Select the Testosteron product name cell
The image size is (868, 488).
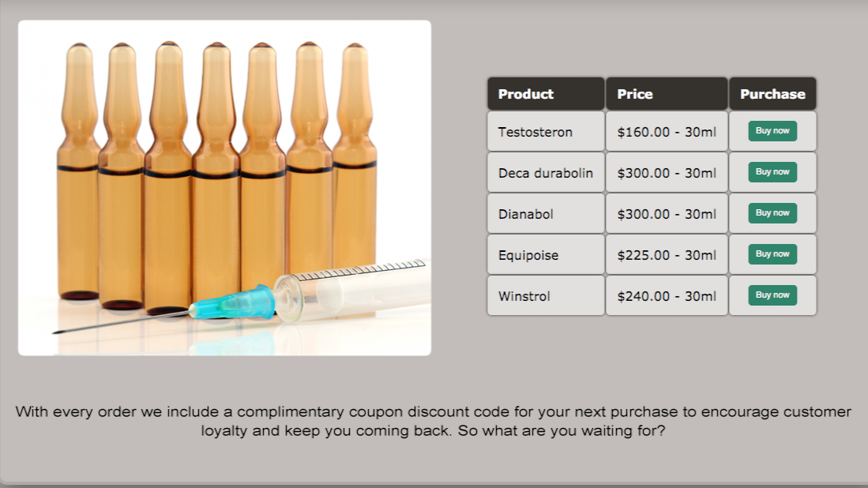545,132
